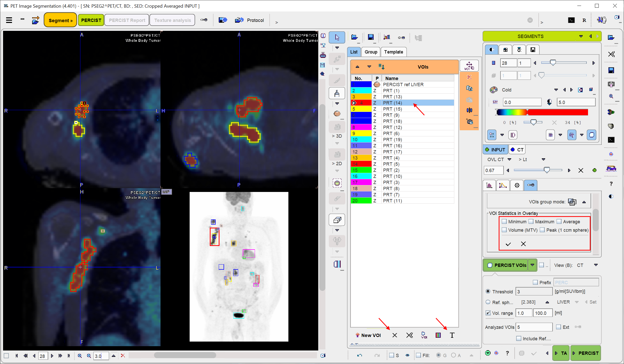Click the Analyzed VOIs input field
Viewport: 624px width, 364px height.
click(534, 327)
